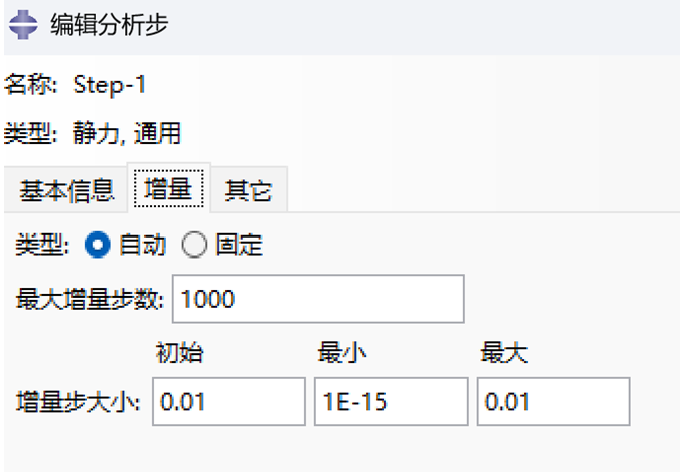
Task: Click the 增量步大小 label
Action: (x=78, y=402)
